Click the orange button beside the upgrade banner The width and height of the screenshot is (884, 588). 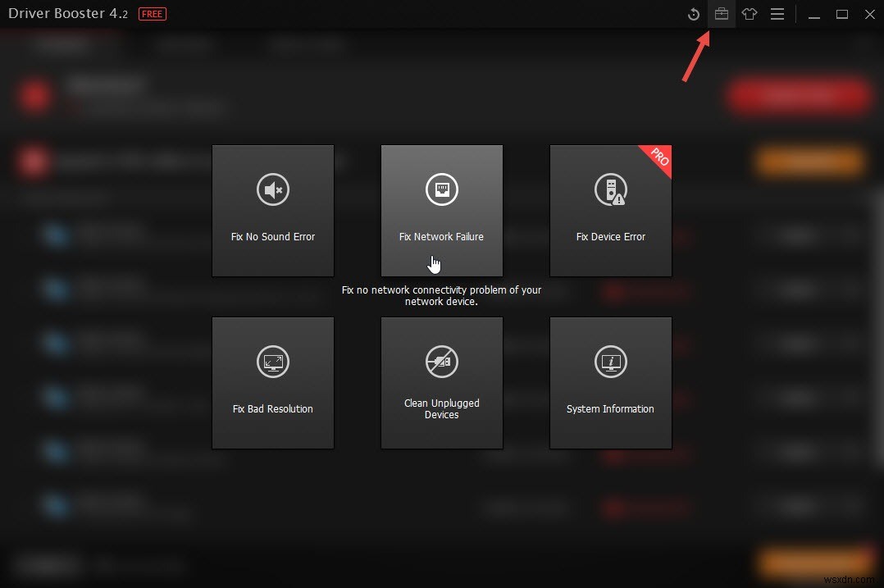pyautogui.click(x=808, y=162)
